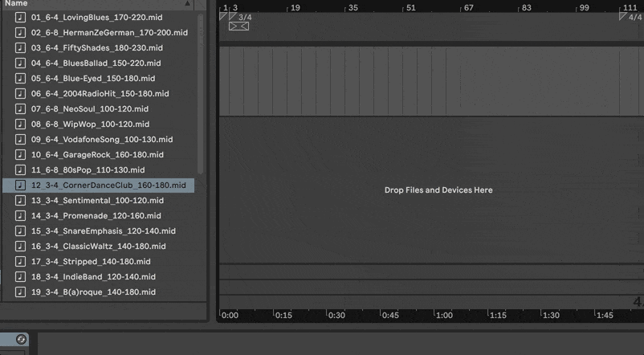
Task: Click the MIDI file icon beside 01_6-4_LovingBlues_170-220.mid
Action: [20, 17]
